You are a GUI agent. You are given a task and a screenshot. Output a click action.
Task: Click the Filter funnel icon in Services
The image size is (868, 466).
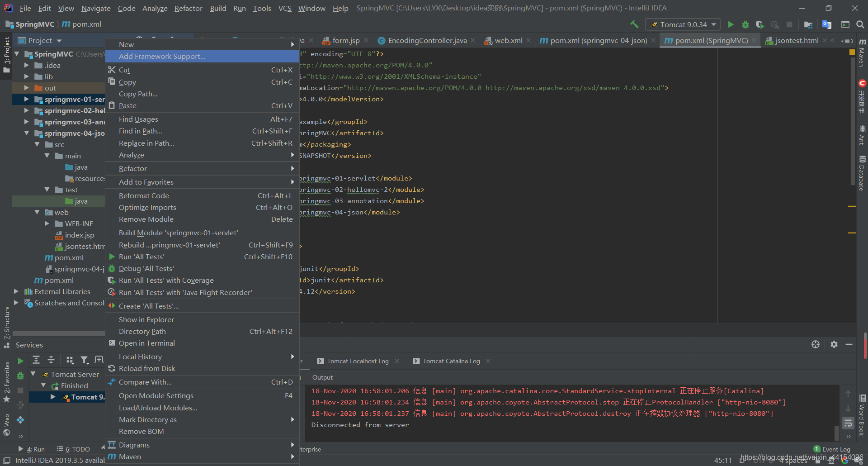(x=85, y=360)
